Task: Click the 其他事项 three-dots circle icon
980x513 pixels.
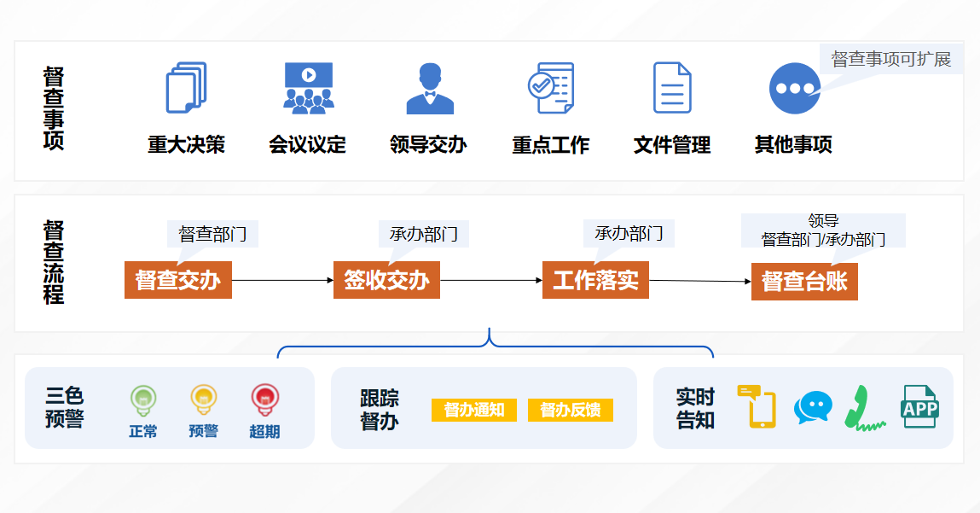Action: pos(794,89)
